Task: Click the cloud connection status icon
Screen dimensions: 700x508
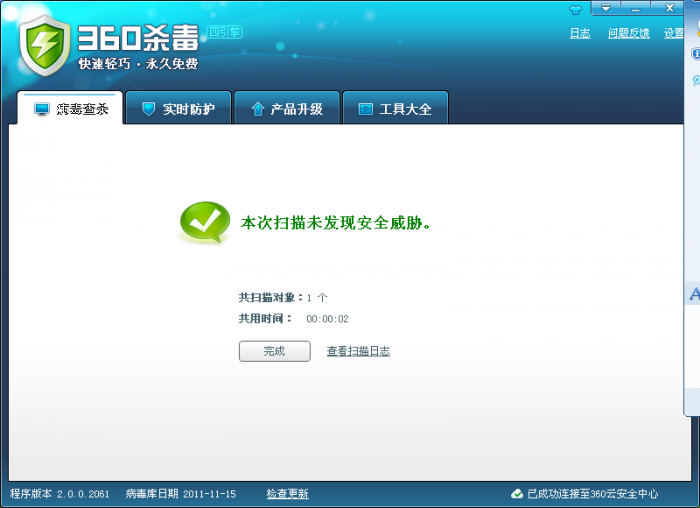Action: pyautogui.click(x=517, y=494)
